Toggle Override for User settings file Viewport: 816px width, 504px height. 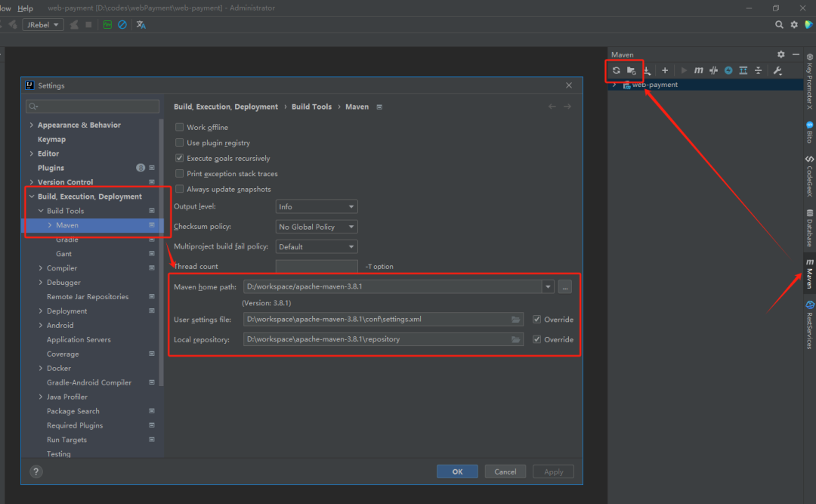(536, 319)
